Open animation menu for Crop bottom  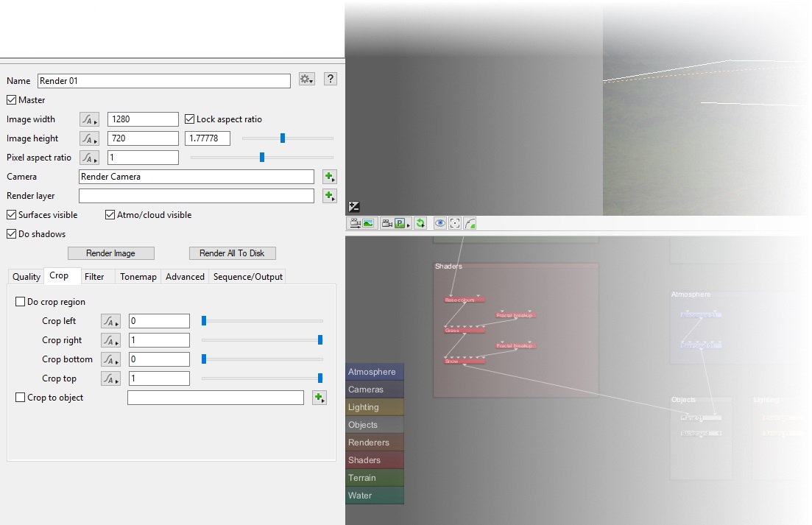110,360
